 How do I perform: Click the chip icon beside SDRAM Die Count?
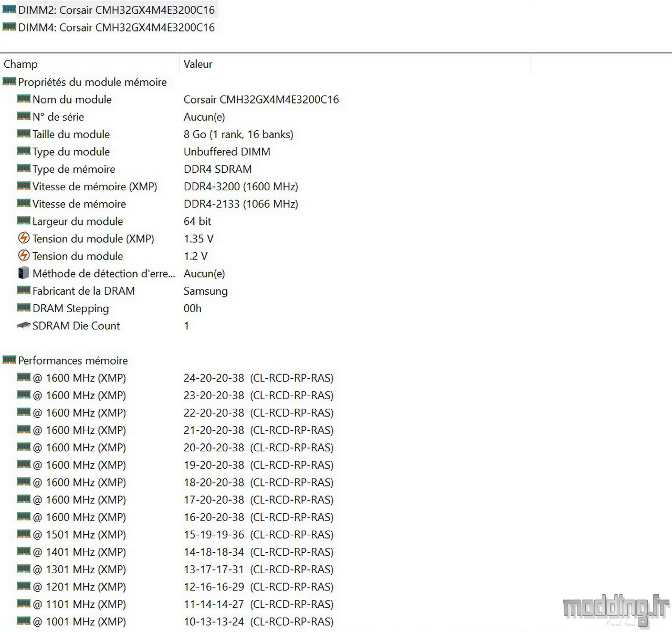pyautogui.click(x=24, y=325)
